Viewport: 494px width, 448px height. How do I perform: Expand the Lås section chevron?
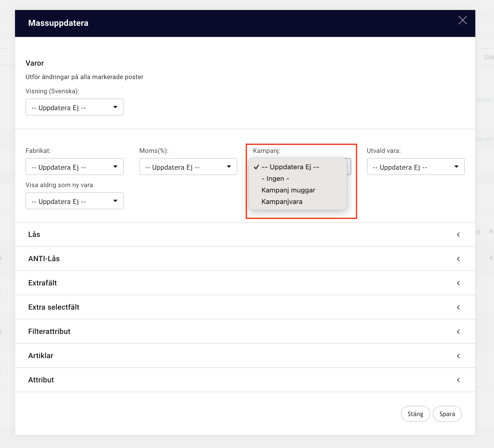click(458, 235)
